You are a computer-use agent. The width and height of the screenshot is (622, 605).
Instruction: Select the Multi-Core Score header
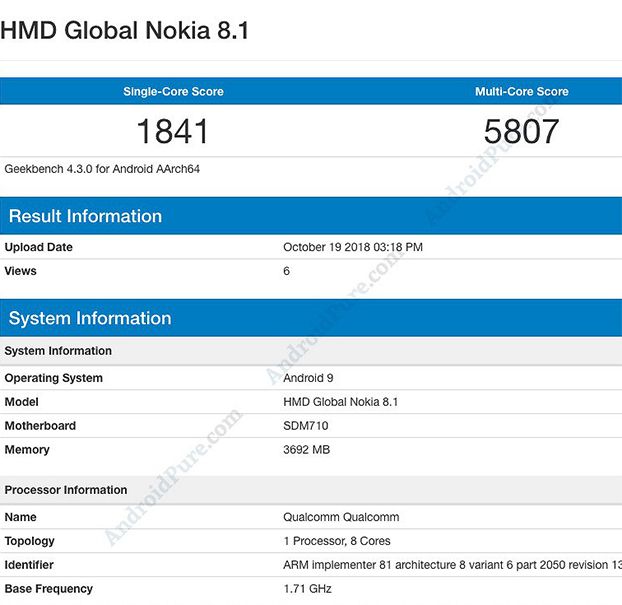(x=522, y=92)
